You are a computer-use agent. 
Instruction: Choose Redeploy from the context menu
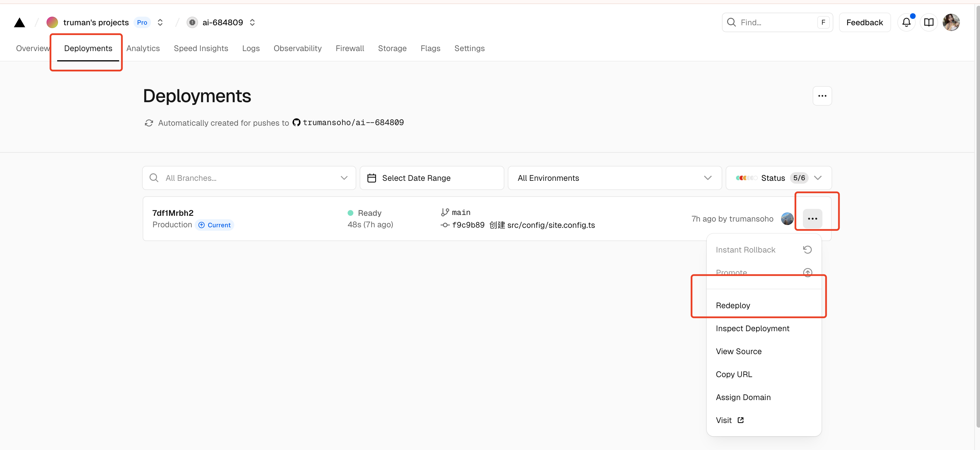(x=764, y=305)
